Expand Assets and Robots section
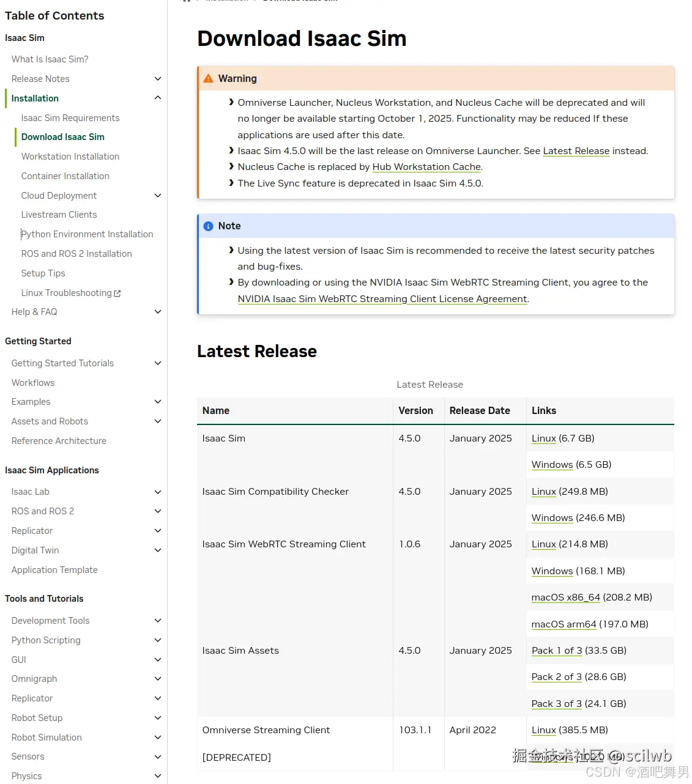This screenshot has width=692, height=784. click(158, 421)
